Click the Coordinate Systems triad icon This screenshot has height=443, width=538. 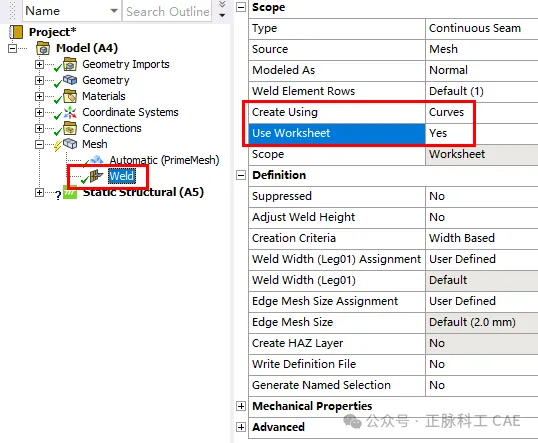pos(70,112)
